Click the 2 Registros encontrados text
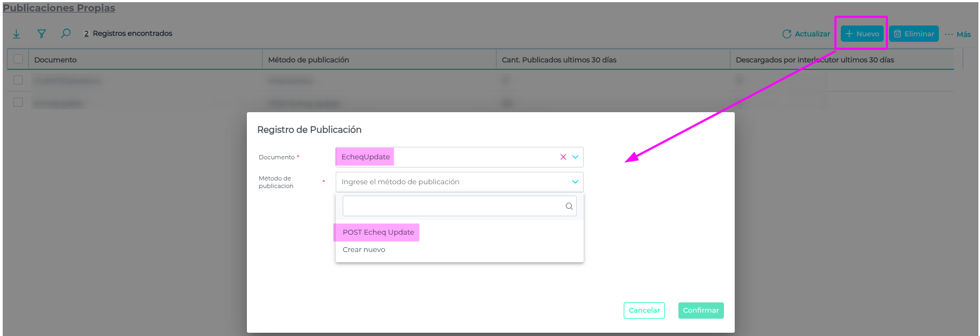 coord(128,34)
